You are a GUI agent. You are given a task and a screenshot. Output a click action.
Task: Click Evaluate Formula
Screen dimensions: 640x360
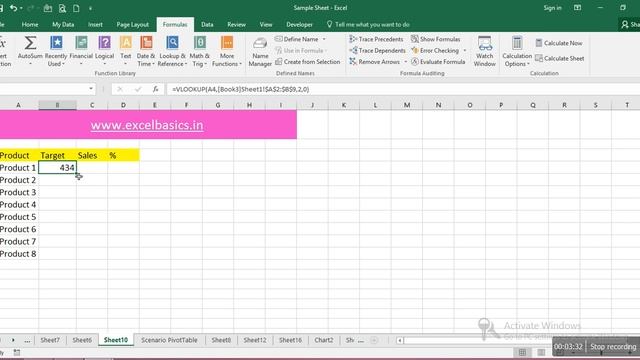click(438, 62)
